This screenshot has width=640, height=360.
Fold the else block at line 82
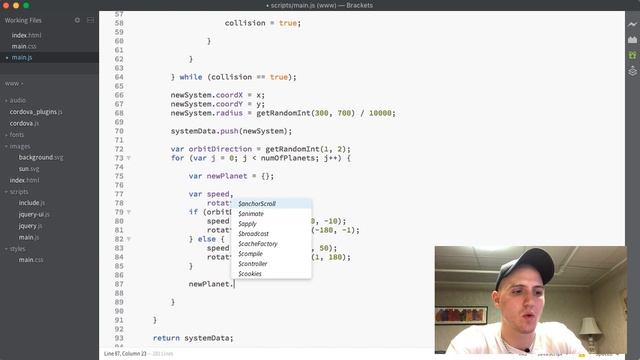[129, 239]
